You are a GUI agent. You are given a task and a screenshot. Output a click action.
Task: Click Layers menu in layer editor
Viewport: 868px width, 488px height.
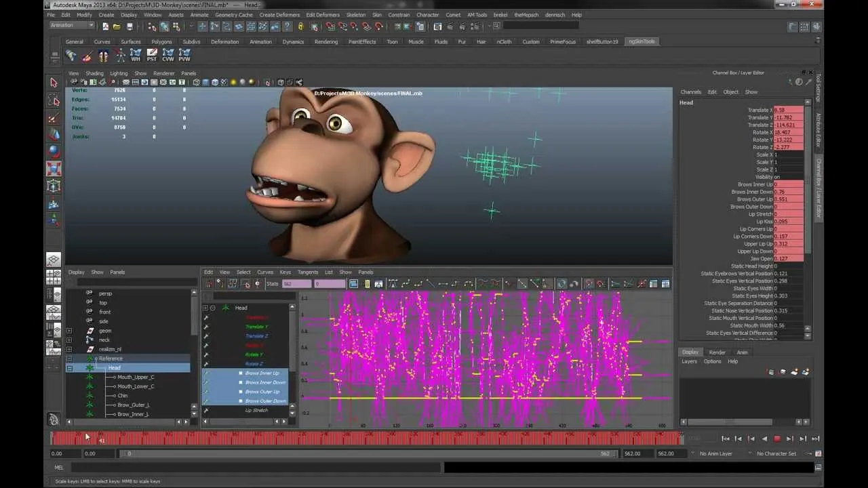tap(690, 361)
